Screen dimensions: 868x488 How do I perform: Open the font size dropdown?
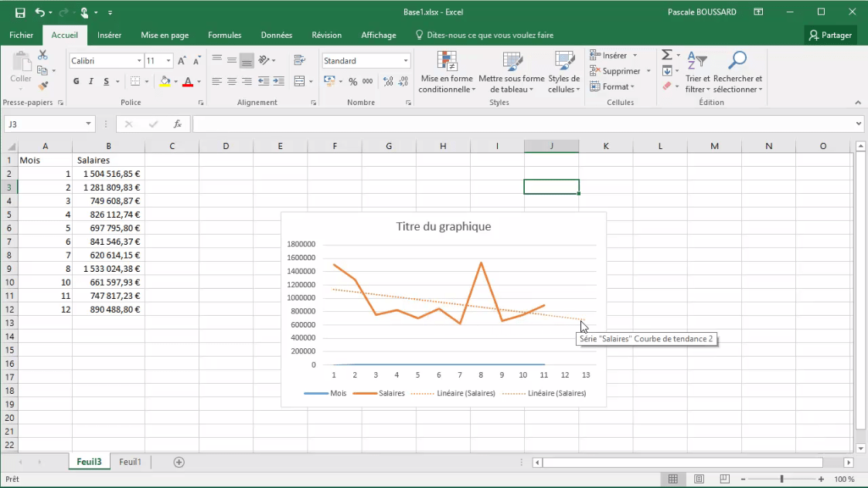pos(169,59)
